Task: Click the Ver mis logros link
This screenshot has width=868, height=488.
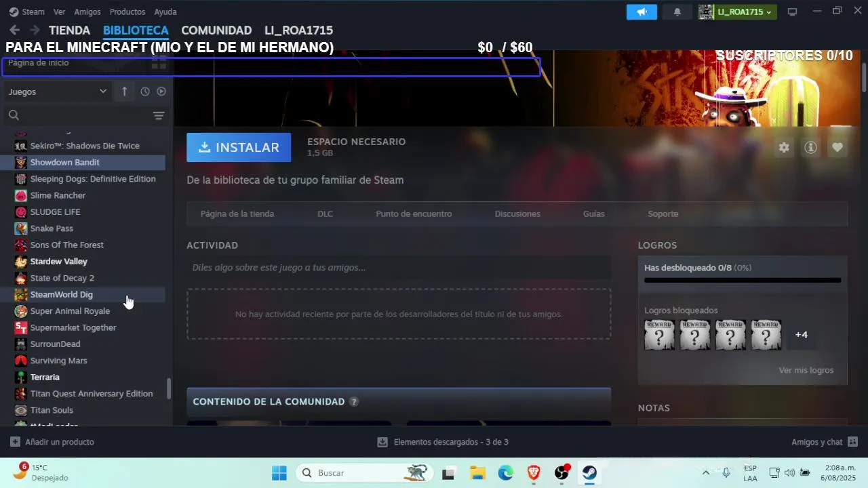Action: click(x=806, y=370)
